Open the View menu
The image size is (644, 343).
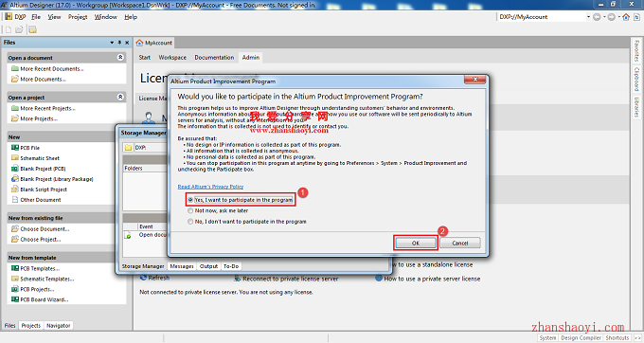54,17
